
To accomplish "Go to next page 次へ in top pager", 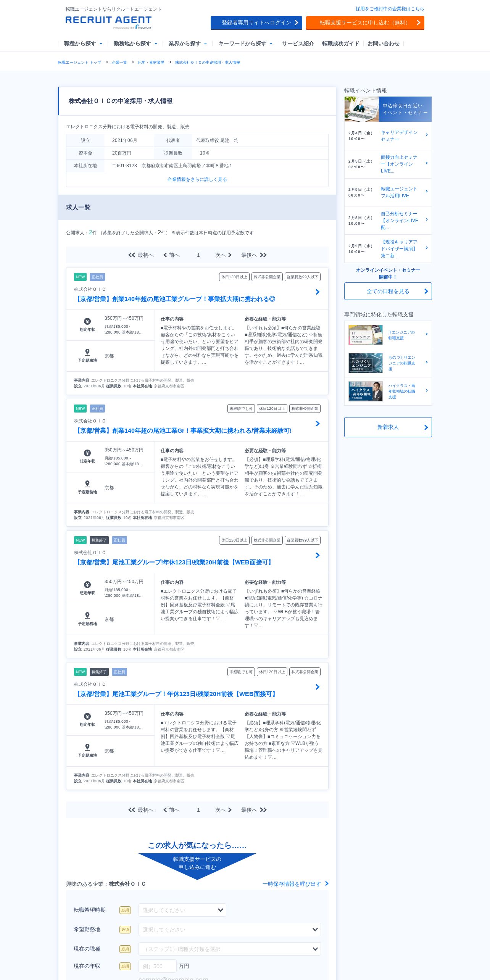I will click(x=223, y=255).
